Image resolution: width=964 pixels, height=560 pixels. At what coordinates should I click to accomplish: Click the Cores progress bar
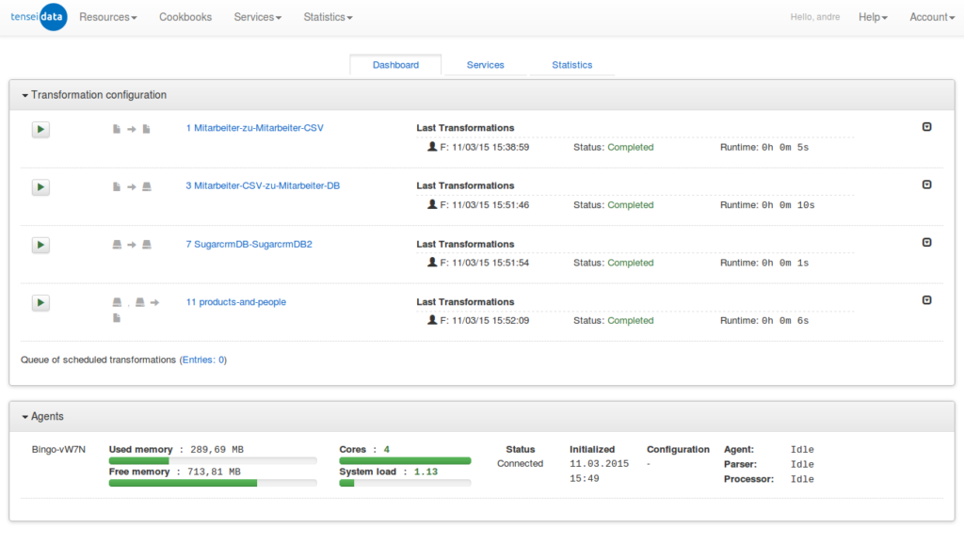point(405,460)
